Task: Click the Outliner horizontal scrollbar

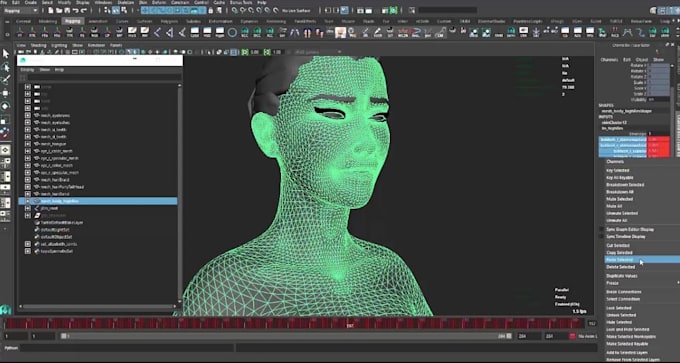Action: point(99,306)
